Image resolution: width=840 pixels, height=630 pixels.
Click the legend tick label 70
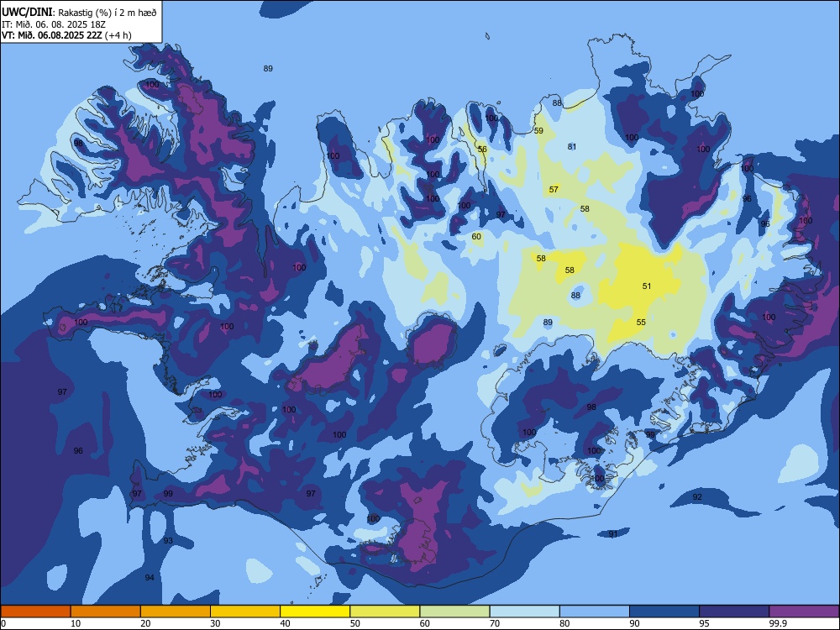495,623
